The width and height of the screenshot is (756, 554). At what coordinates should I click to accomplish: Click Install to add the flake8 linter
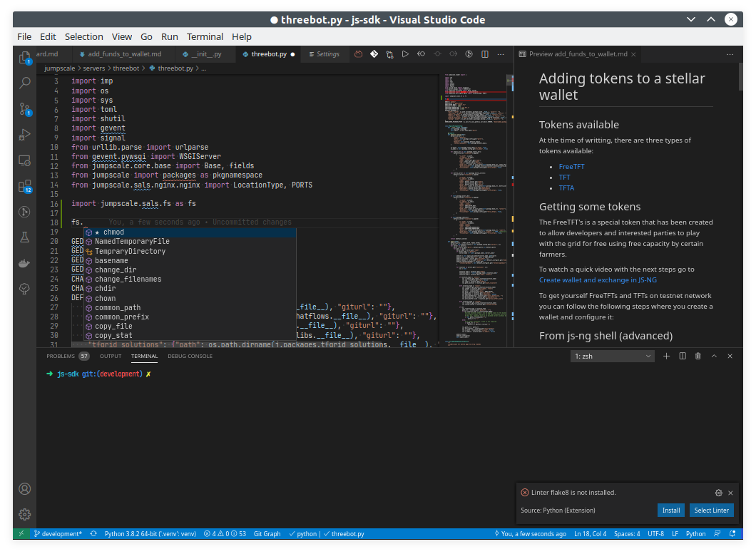[670, 510]
